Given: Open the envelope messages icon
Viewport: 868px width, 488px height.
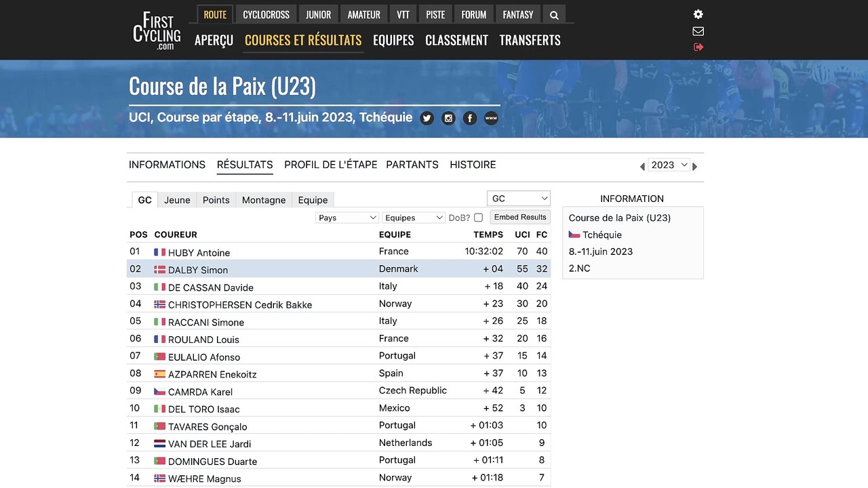Looking at the screenshot, I should pyautogui.click(x=698, y=31).
